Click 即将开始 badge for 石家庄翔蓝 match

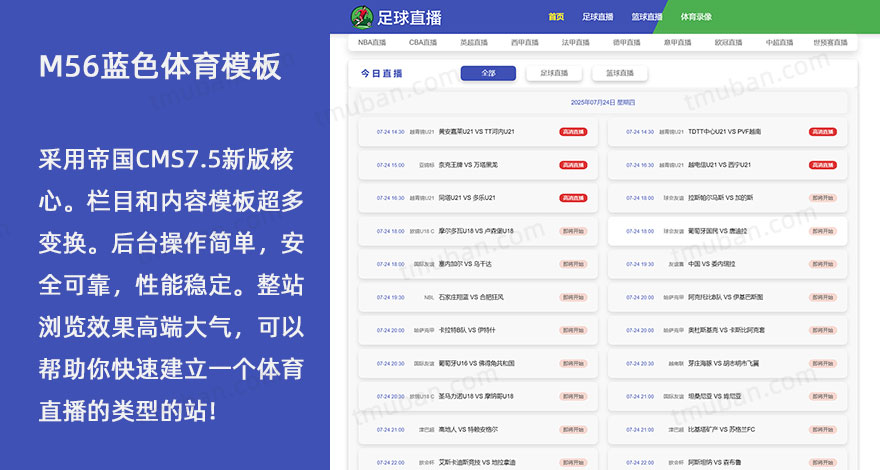(573, 297)
